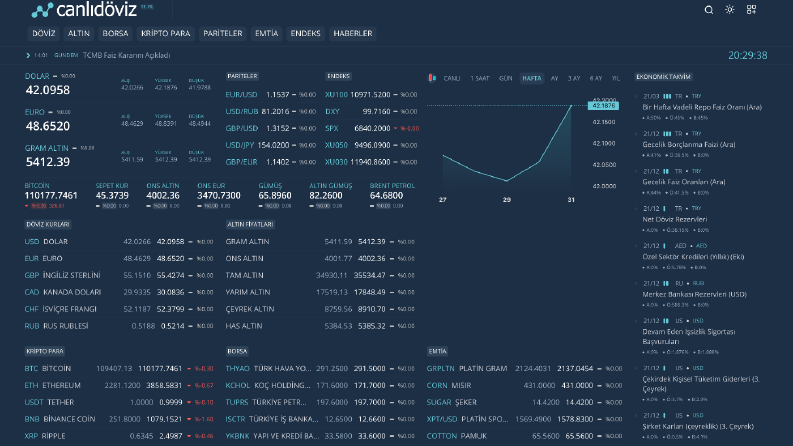Open Gecelik Borçlanma Faizi calendar event
The image size is (793, 446).
[688, 145]
